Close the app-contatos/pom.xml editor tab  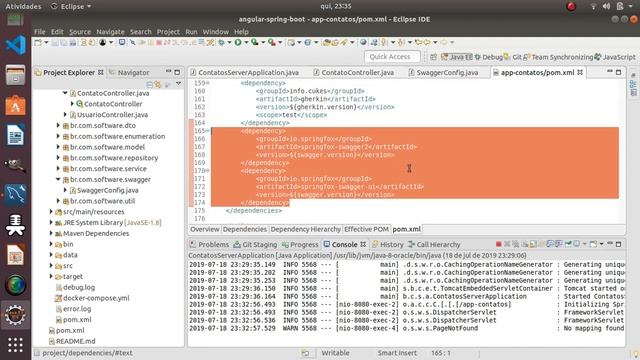pyautogui.click(x=580, y=73)
